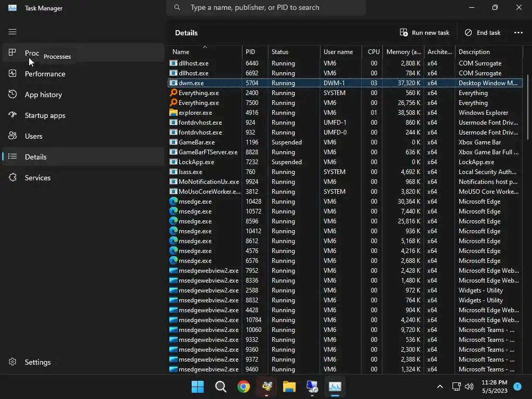The image size is (532, 399).
Task: Click the search magnifier icon
Action: pos(177,7)
